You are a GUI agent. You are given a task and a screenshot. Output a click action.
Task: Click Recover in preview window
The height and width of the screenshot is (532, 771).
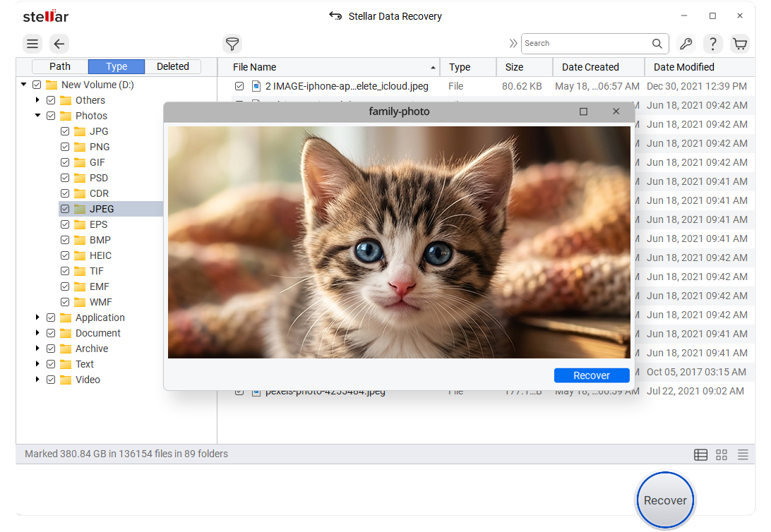pos(592,375)
